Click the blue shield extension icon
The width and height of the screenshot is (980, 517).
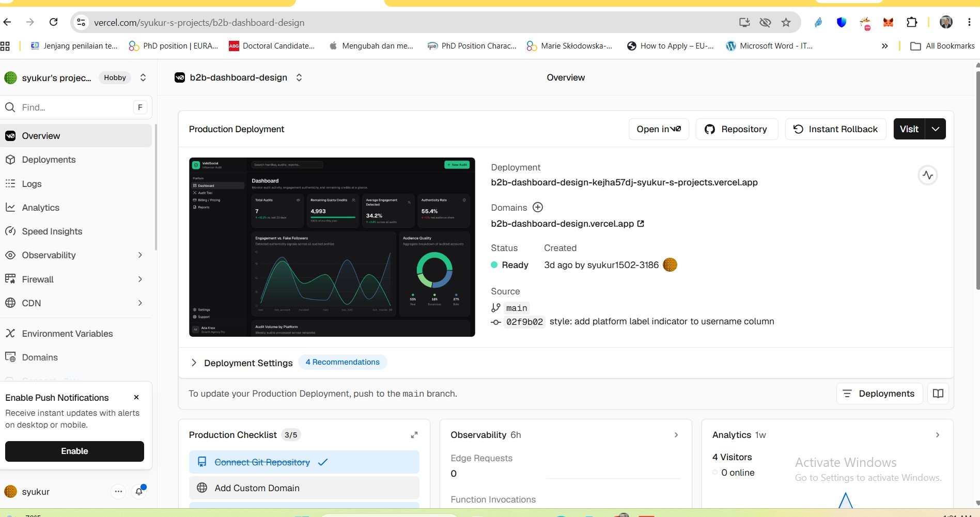pyautogui.click(x=842, y=22)
